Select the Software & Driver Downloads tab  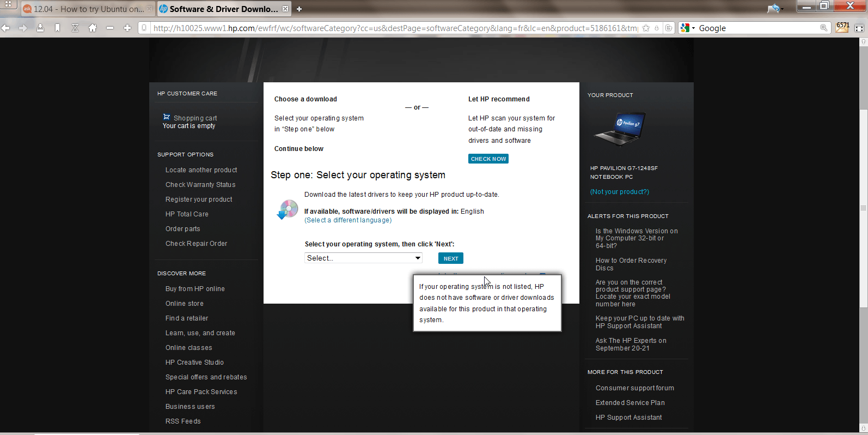223,9
